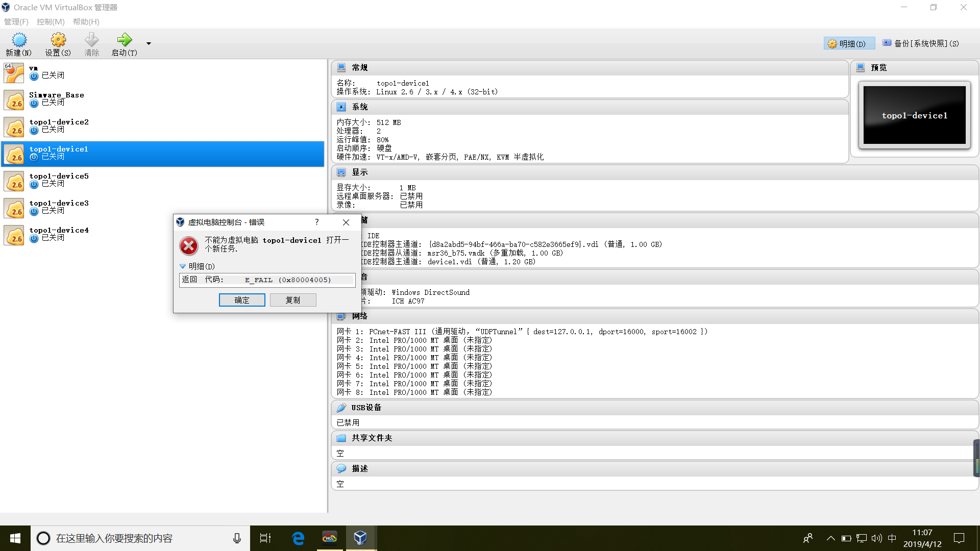Click the topo1-device1 preview thumbnail

tap(914, 115)
